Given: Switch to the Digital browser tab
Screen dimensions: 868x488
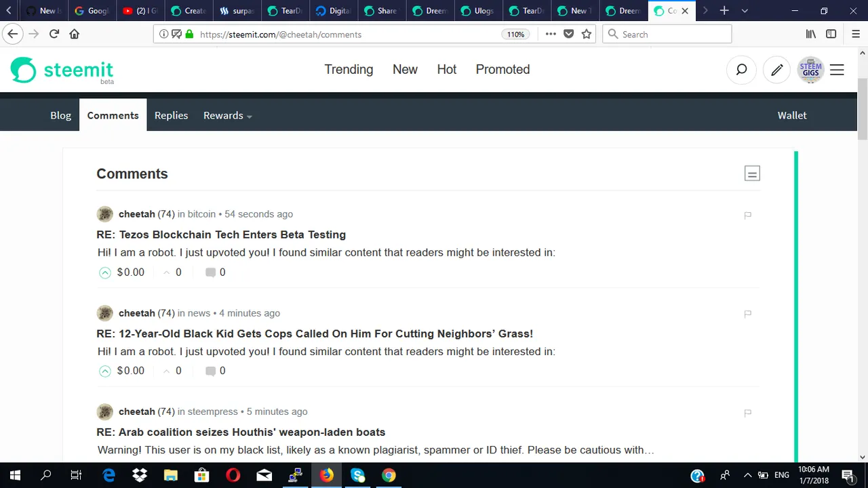Looking at the screenshot, I should click(x=333, y=11).
